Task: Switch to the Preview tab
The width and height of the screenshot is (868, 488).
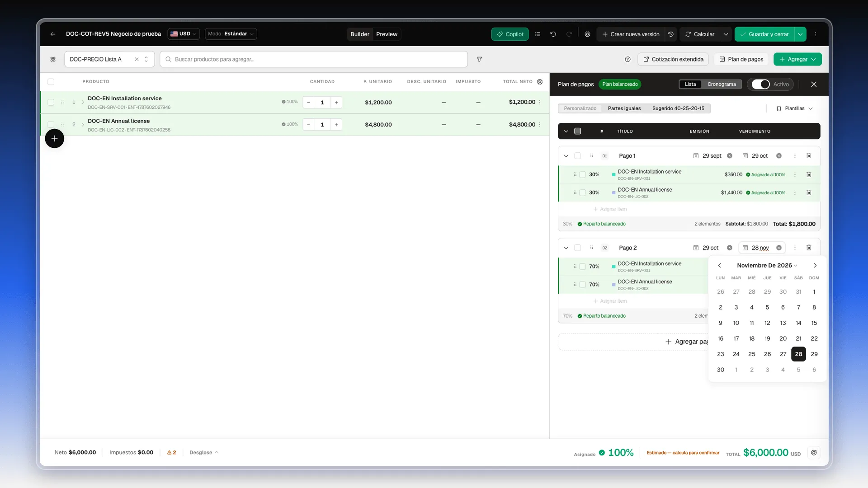Action: coord(387,34)
